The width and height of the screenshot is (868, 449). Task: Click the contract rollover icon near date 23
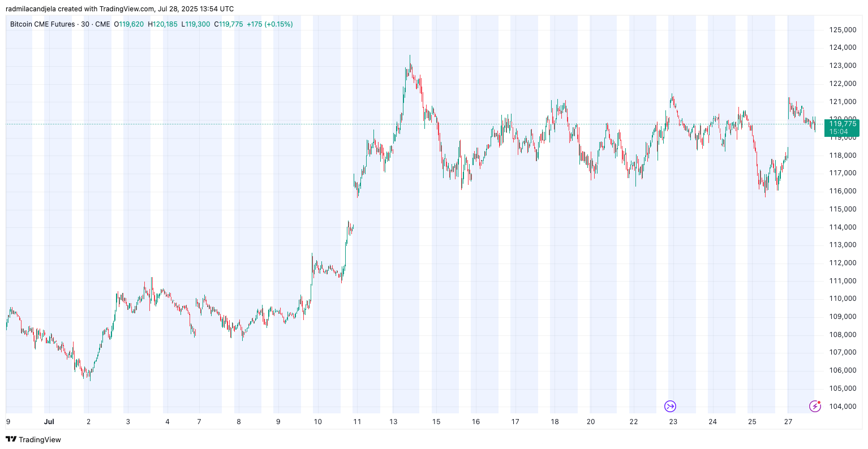(x=670, y=406)
